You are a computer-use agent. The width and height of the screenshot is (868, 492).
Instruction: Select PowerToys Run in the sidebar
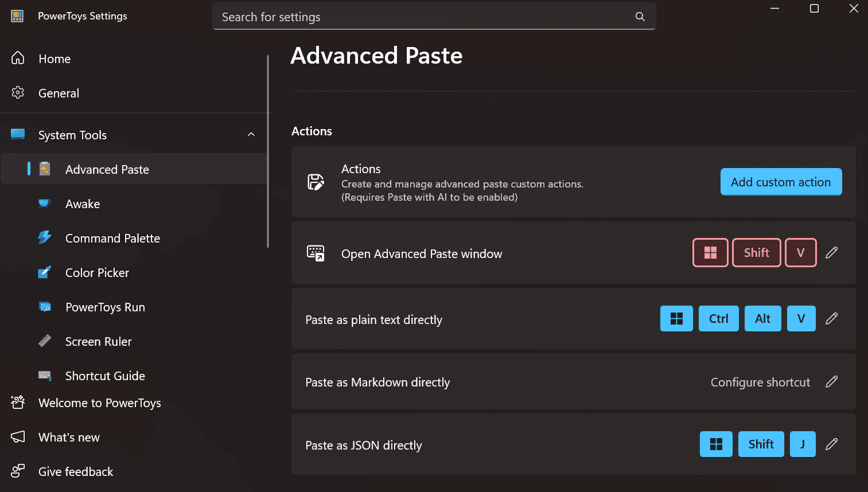pyautogui.click(x=105, y=307)
